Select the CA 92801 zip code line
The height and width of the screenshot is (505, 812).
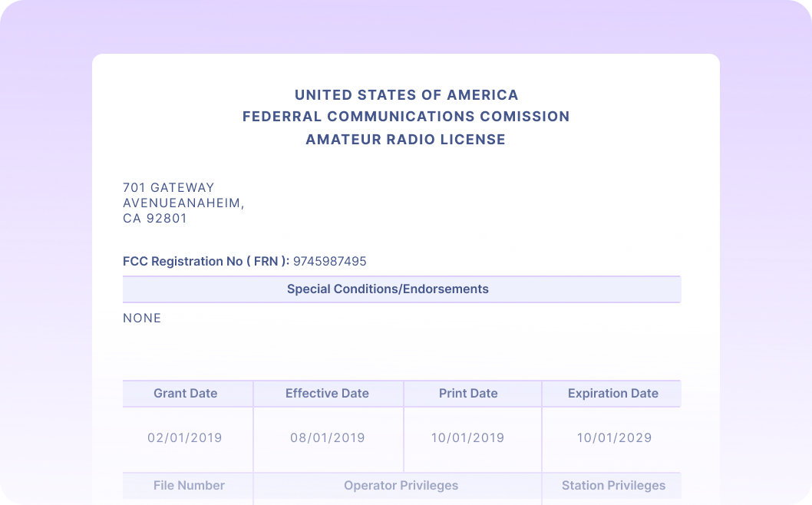[155, 218]
